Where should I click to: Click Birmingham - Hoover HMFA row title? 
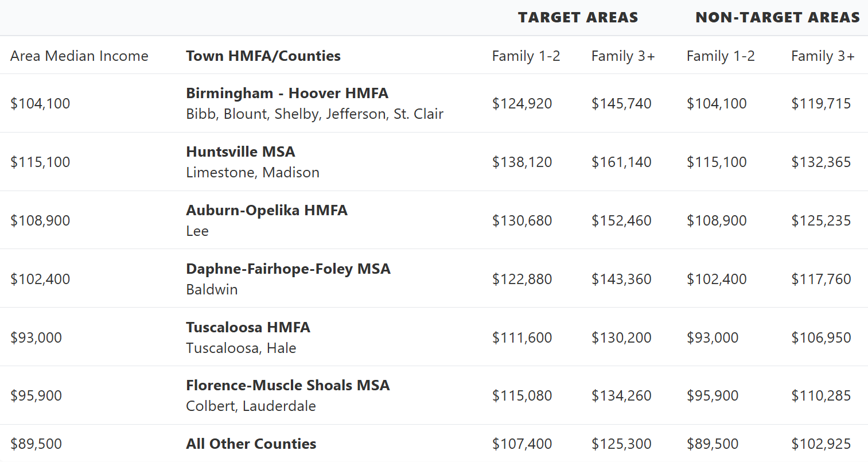tap(287, 93)
